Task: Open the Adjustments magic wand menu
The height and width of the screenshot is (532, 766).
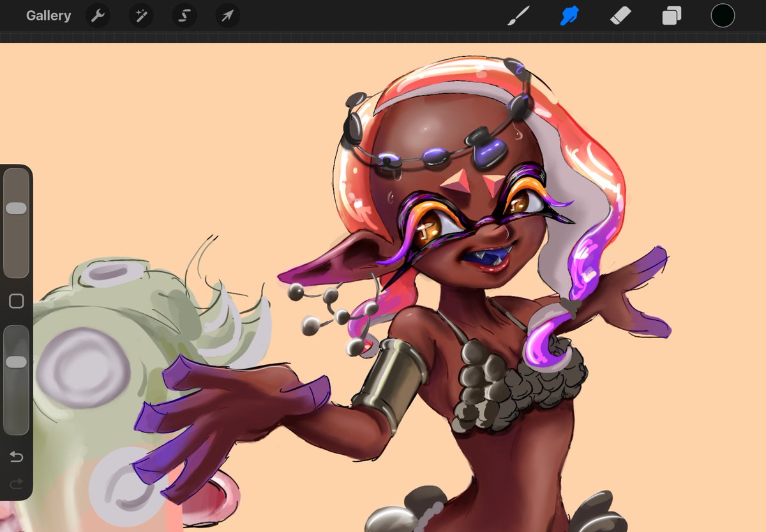Action: pos(141,16)
